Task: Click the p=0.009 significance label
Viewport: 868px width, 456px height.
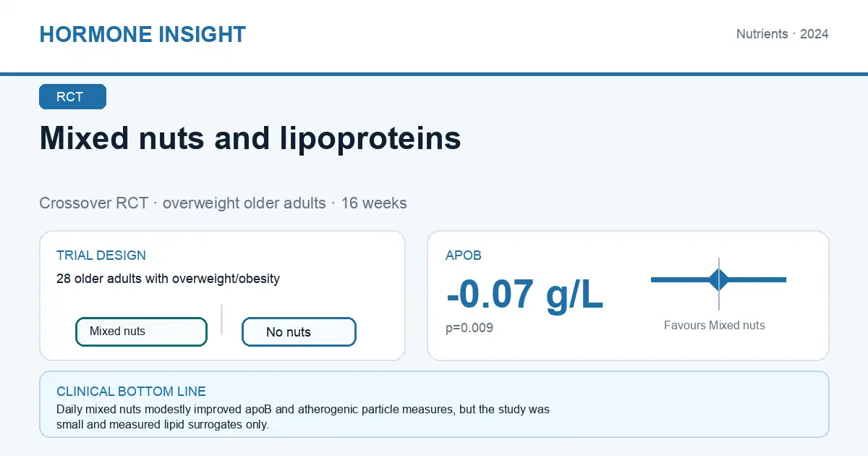Action: click(x=469, y=328)
